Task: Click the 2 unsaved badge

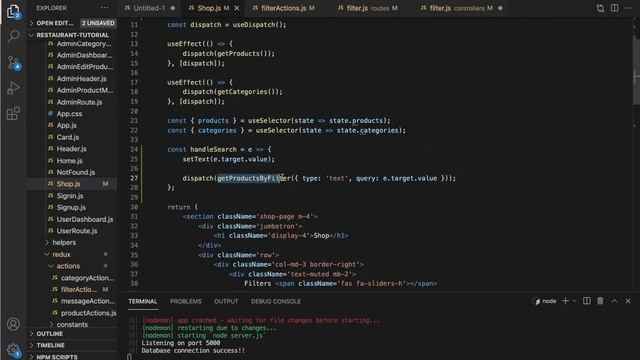Action: coord(98,23)
